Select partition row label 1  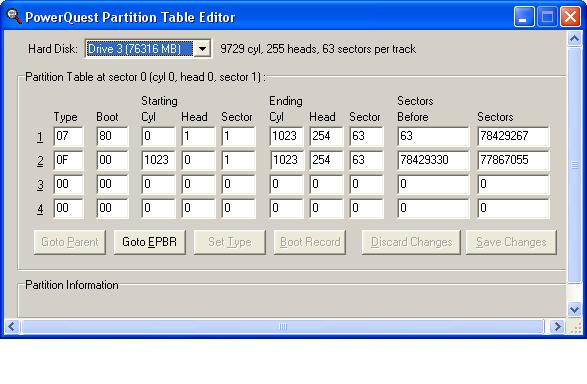40,137
